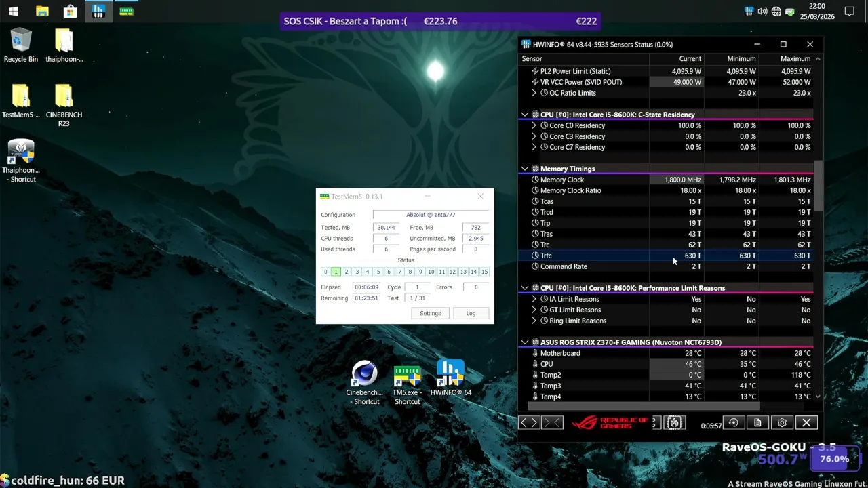Select the TestMem5 folder on the desktop
The height and width of the screenshot is (488, 868).
point(21,101)
